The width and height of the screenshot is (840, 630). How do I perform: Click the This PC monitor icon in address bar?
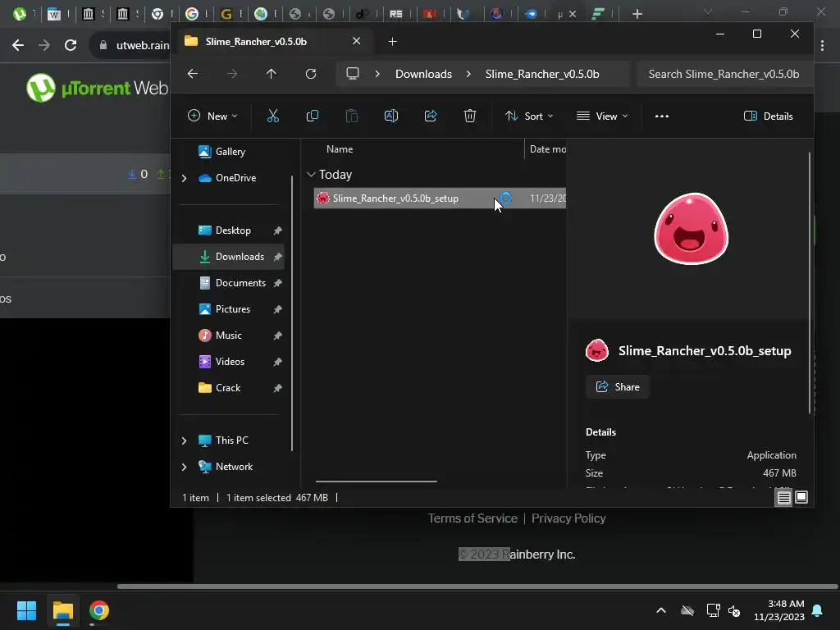tap(353, 73)
